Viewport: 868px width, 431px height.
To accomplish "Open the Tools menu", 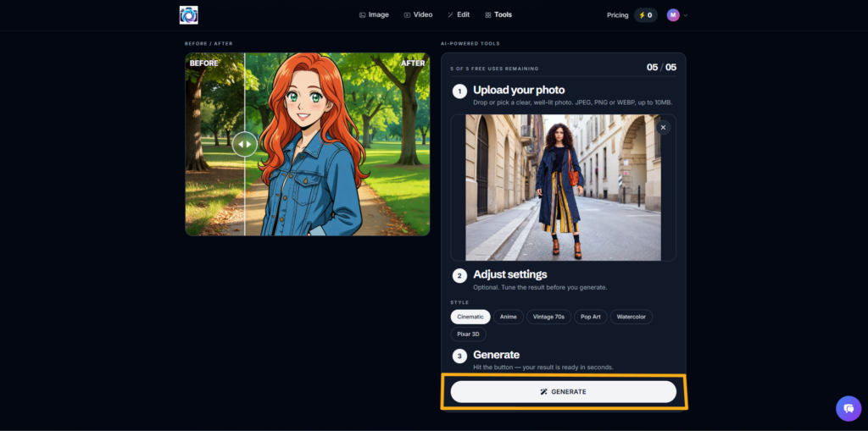I will coord(498,15).
